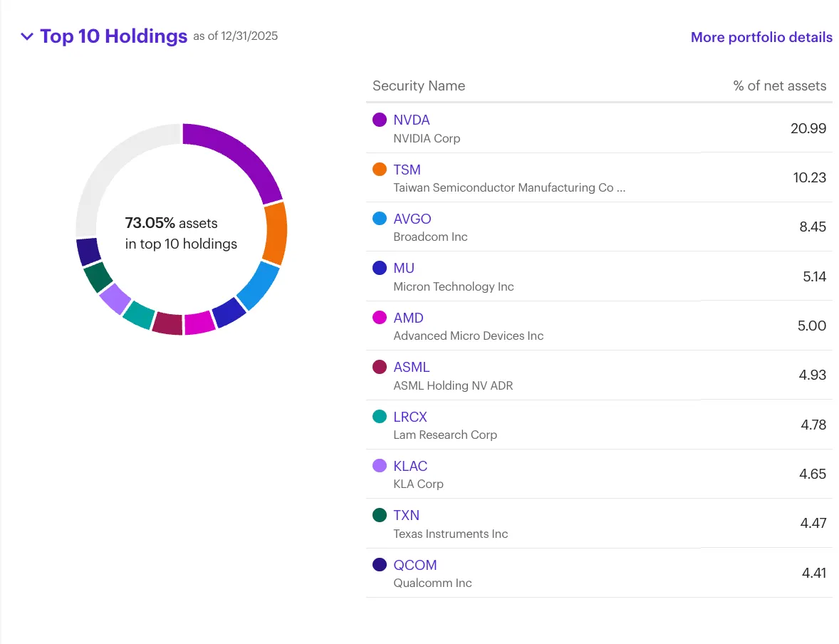Select the orange TSM donut segment
Screen dimensions: 839x644
click(276, 233)
